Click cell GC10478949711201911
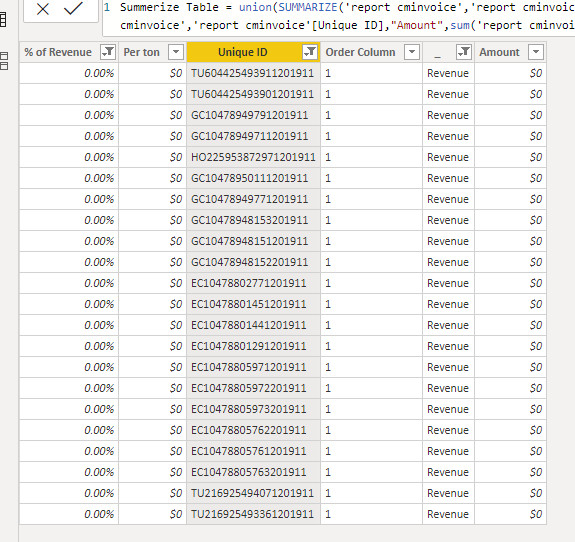The height and width of the screenshot is (542, 575). coord(253,136)
